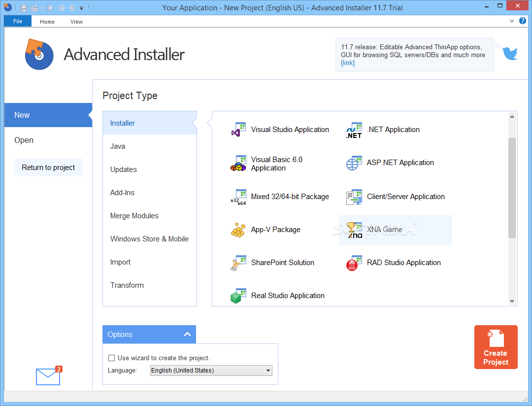Screen dimensions: 532x406
Task: Choose the App-V Package icon
Action: tap(238, 230)
